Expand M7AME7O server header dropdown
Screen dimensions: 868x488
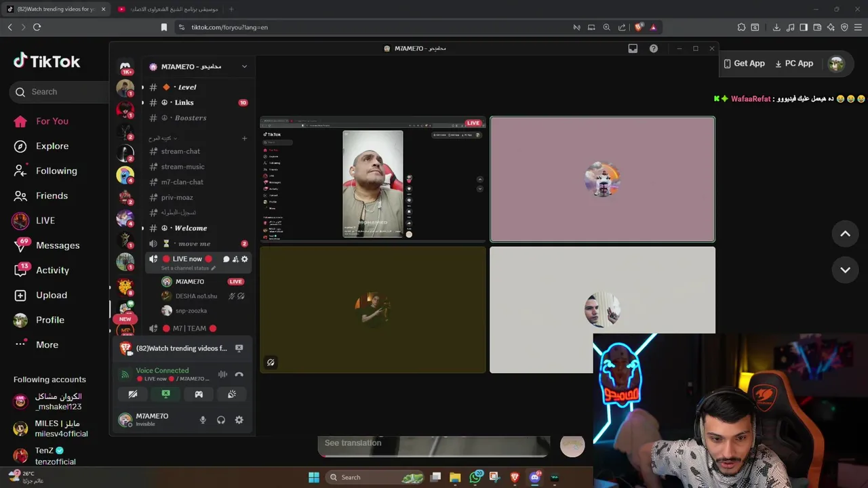click(x=244, y=66)
